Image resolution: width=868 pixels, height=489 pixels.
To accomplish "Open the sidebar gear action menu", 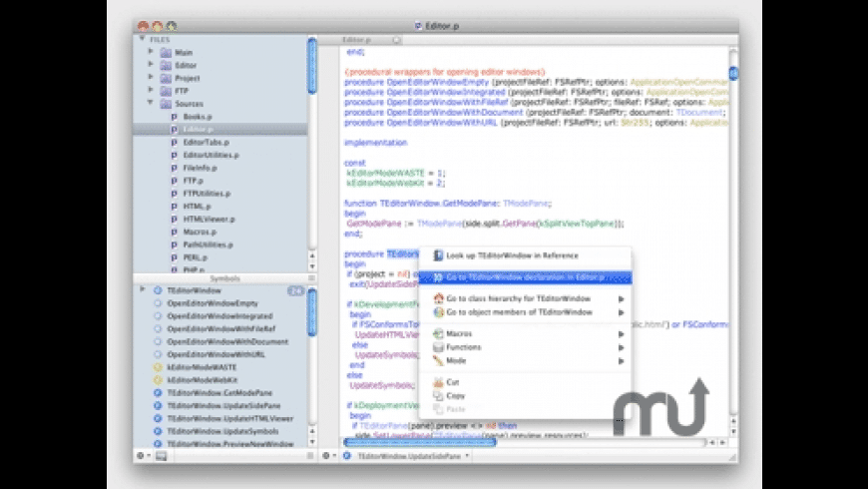I will (143, 456).
